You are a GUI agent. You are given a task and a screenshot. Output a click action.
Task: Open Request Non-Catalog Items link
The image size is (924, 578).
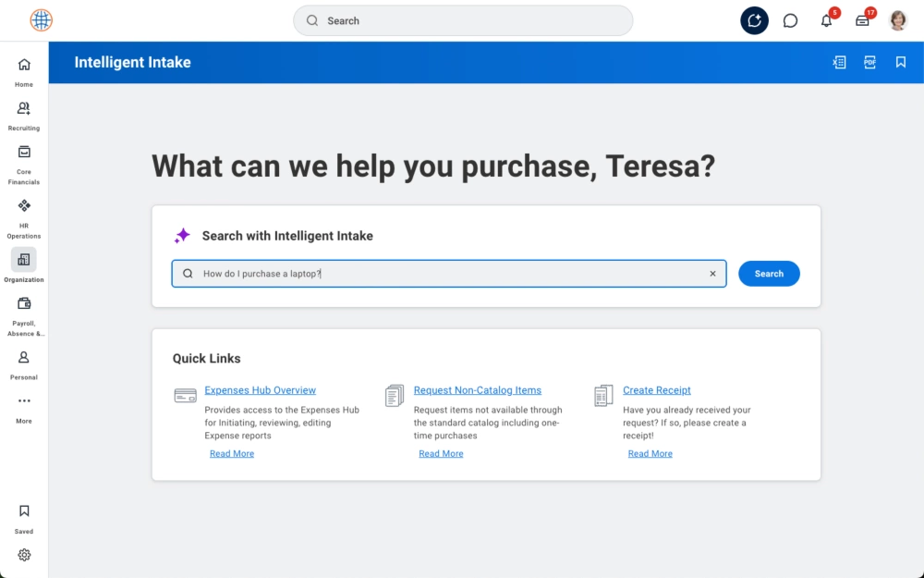477,390
